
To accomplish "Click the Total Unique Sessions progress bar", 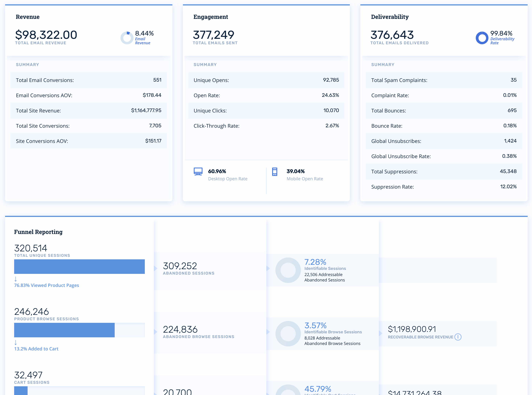I will (79, 267).
